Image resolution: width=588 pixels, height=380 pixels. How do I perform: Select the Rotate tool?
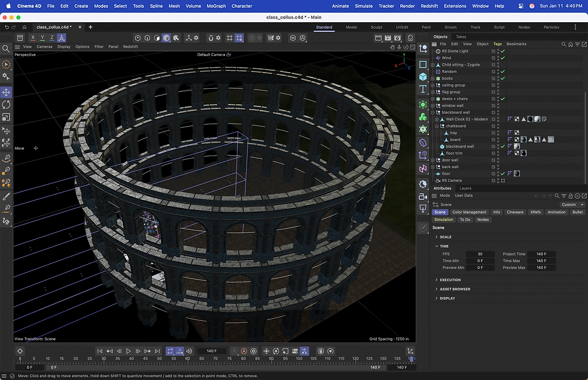tap(7, 104)
